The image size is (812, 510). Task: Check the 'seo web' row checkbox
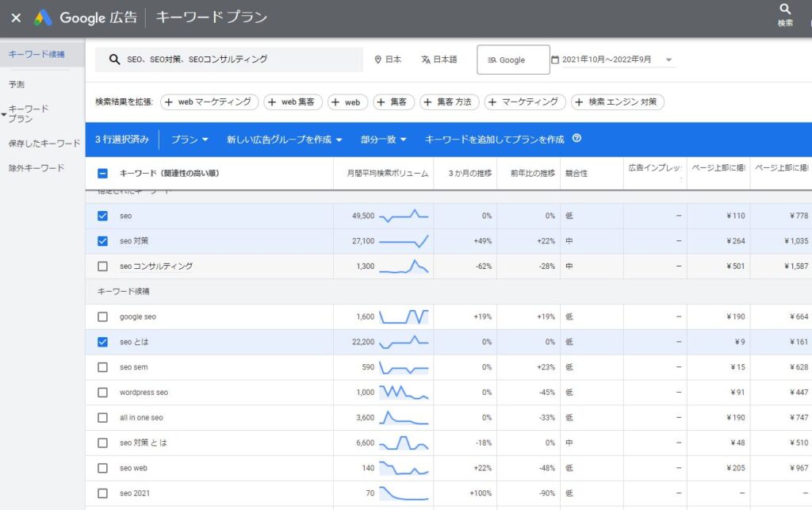(102, 468)
